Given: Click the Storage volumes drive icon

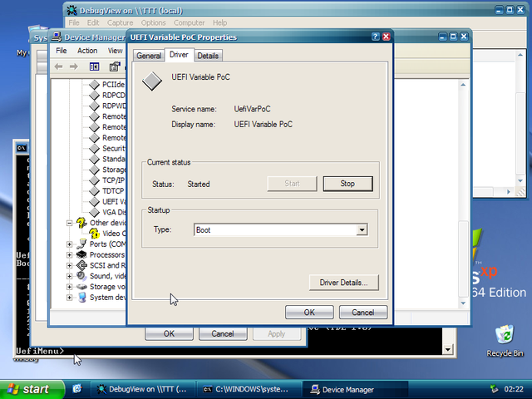Looking at the screenshot, I should pyautogui.click(x=81, y=287).
